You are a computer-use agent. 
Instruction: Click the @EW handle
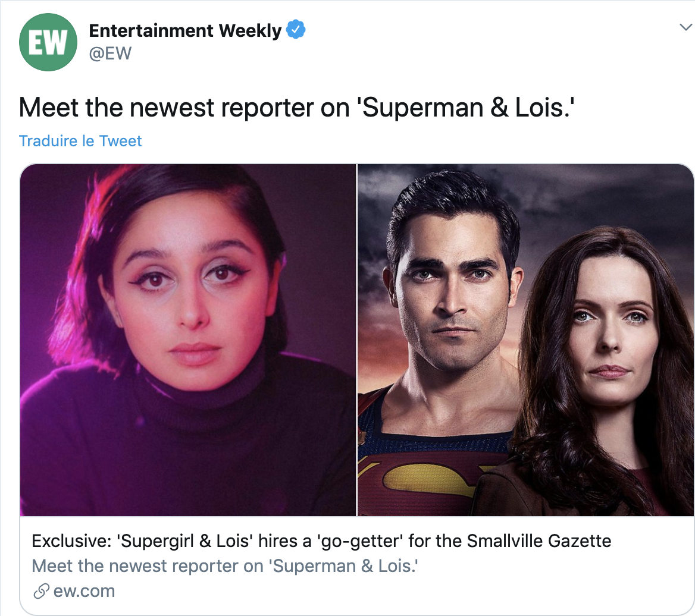pos(110,54)
